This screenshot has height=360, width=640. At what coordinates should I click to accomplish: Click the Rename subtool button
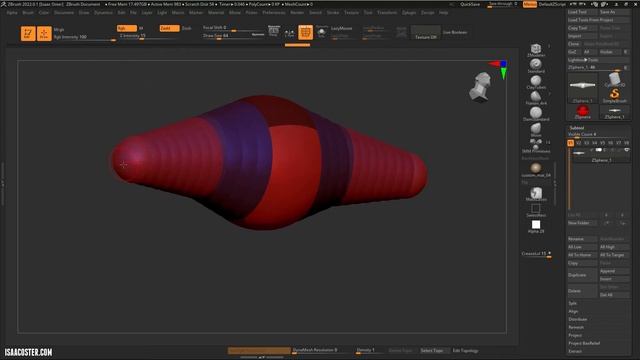[x=582, y=239]
